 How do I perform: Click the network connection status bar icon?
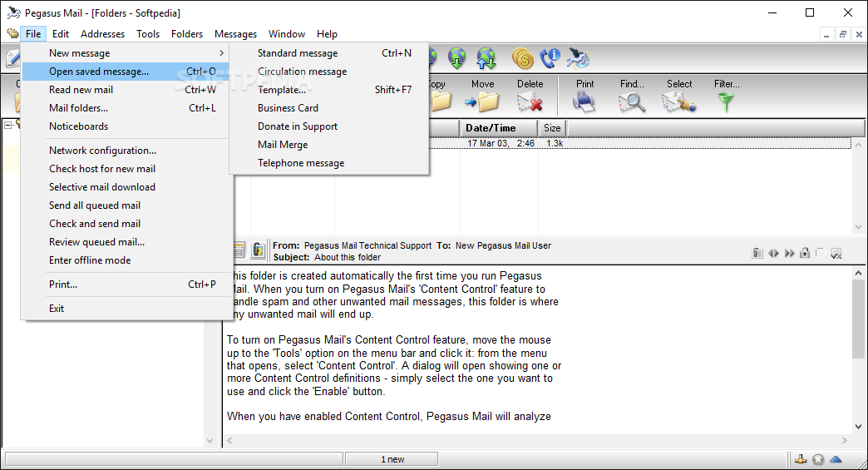[x=801, y=459]
